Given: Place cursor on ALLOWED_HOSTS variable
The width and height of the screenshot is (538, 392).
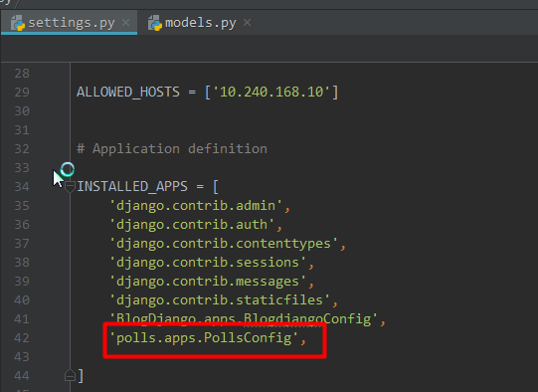Looking at the screenshot, I should click(128, 92).
